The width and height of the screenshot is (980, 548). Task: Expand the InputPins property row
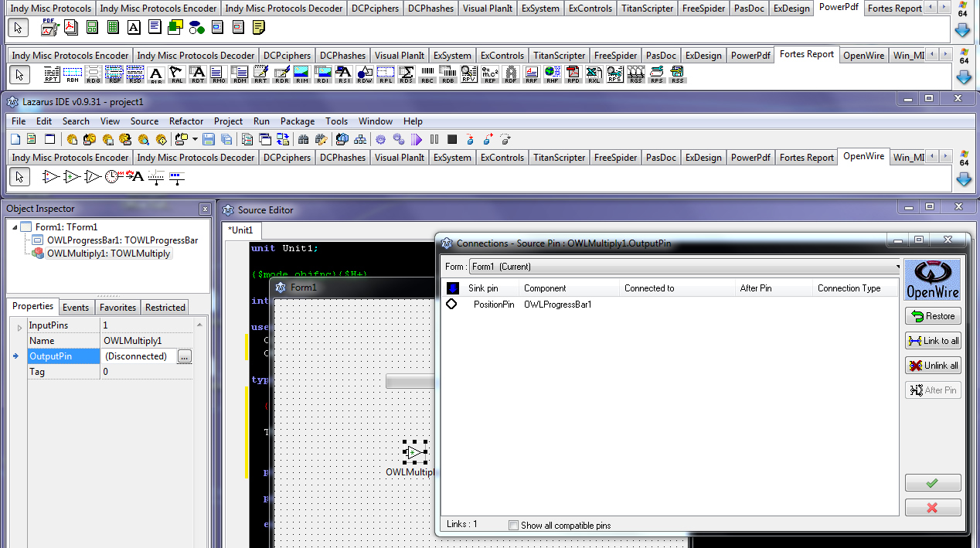coord(20,326)
